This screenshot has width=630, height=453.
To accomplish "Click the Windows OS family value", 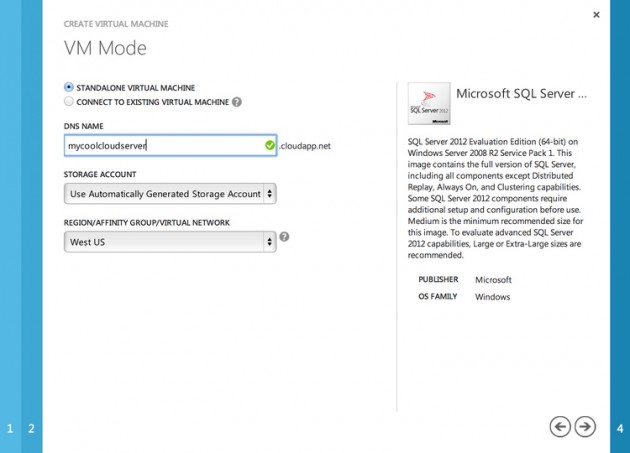I will point(492,297).
